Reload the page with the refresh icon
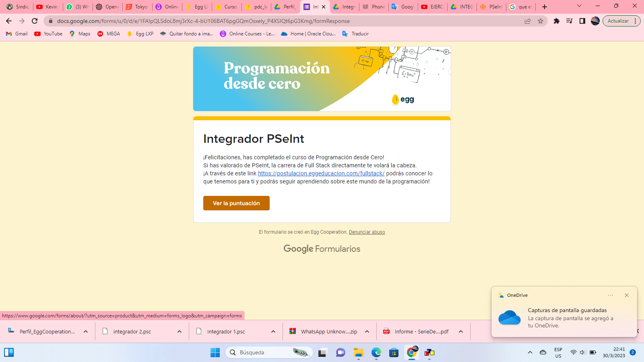The width and height of the screenshot is (644, 362). pyautogui.click(x=35, y=21)
